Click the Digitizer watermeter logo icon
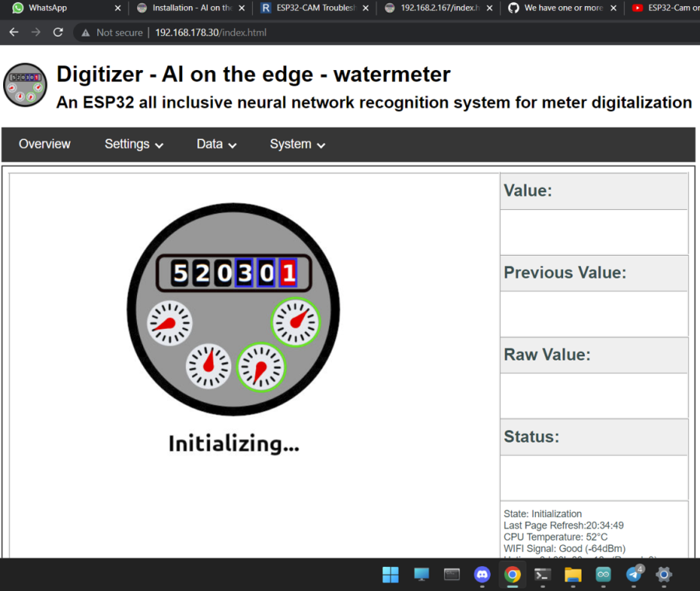 26,85
